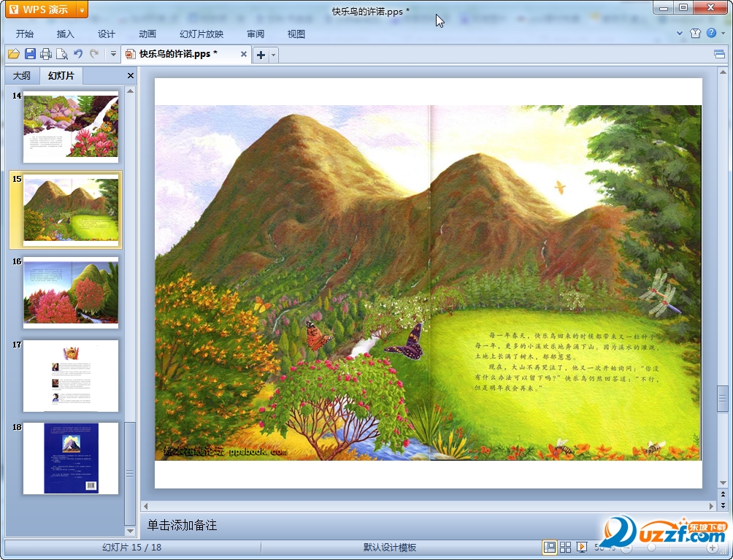Switch to the 大纲 tab
This screenshot has height=560, width=733.
click(22, 76)
